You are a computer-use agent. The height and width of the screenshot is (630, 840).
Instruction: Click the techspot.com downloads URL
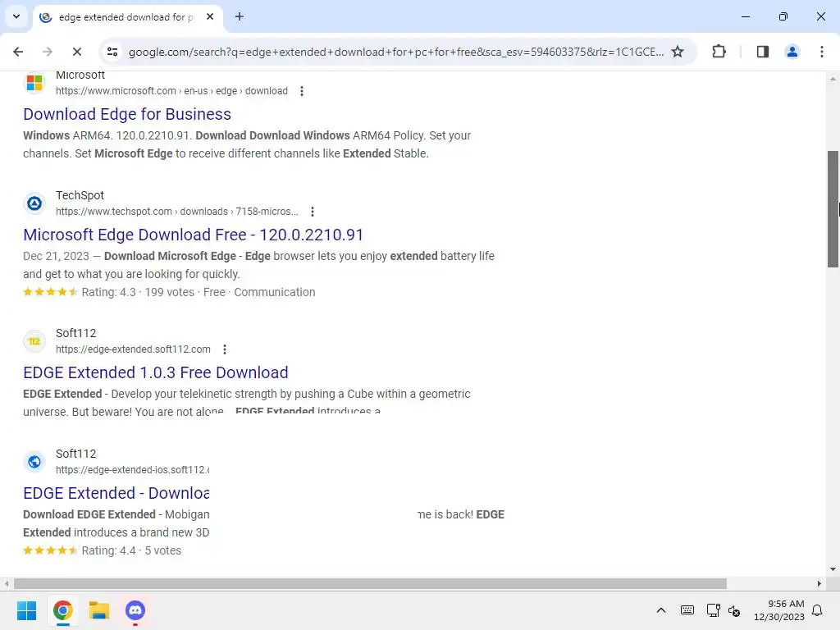coord(177,212)
